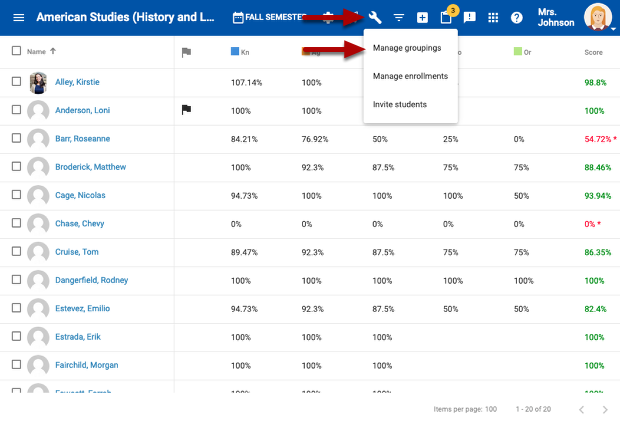Sort by the Name column header
620x424 pixels.
coord(36,51)
